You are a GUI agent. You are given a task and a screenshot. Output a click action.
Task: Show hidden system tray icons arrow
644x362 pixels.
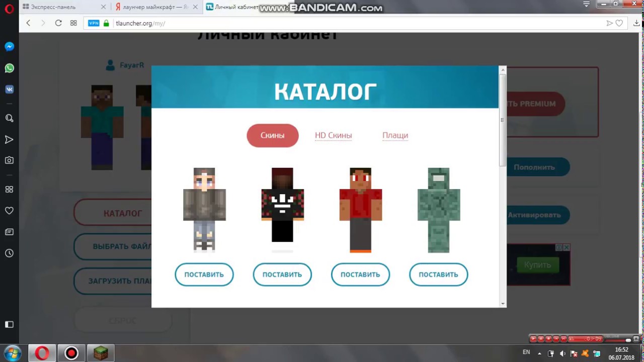point(540,353)
